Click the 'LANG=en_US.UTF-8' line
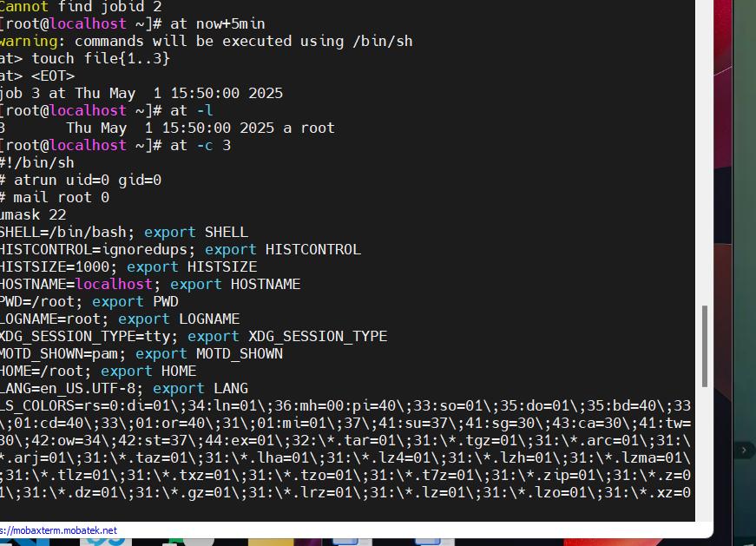 click(124, 388)
